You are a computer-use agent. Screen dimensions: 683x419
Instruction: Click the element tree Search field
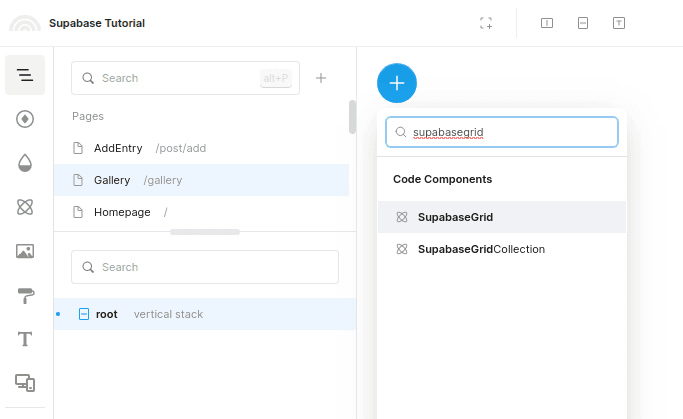205,267
